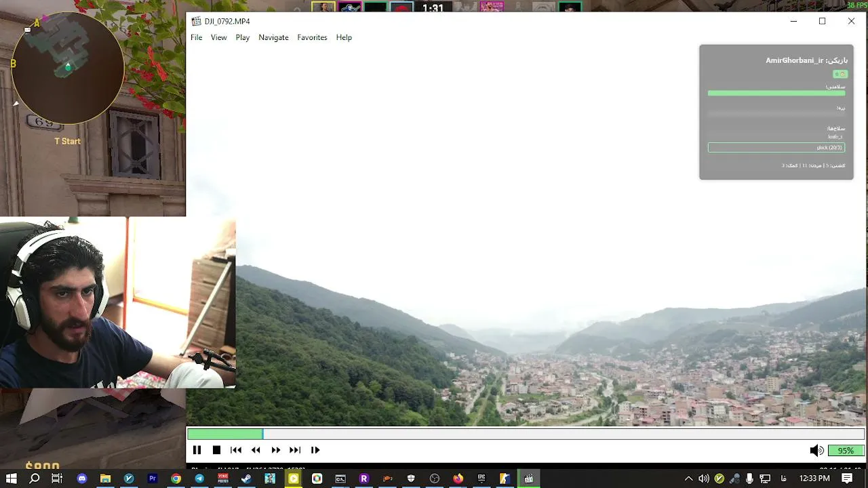Open Windows Security shield on the taskbar
Viewport: 868px width, 488px height.
411,479
